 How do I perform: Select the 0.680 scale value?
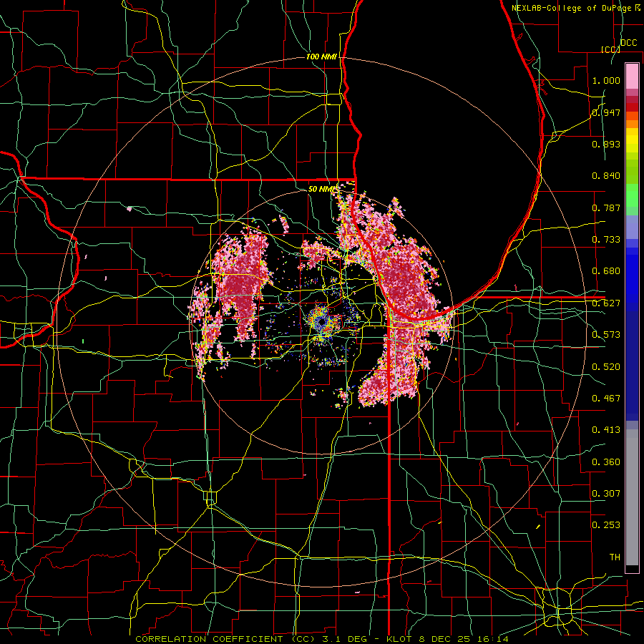pos(606,271)
